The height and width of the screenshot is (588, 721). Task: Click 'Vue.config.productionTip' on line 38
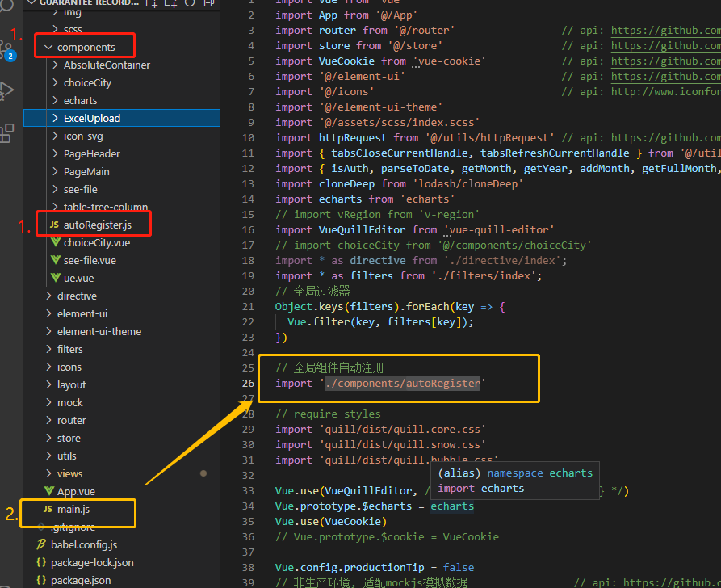(350, 567)
